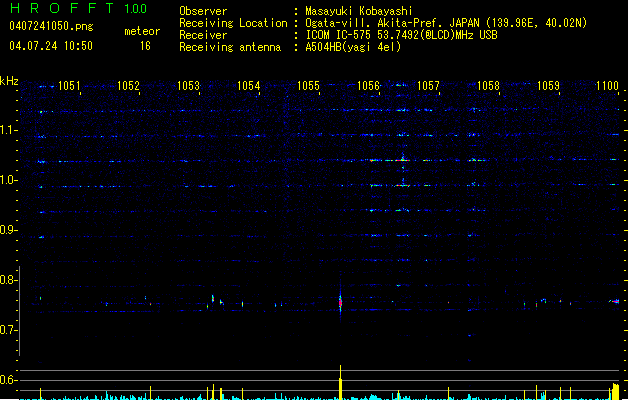Click the 1055 time marker
This screenshot has height=400, width=629.
pos(308,85)
